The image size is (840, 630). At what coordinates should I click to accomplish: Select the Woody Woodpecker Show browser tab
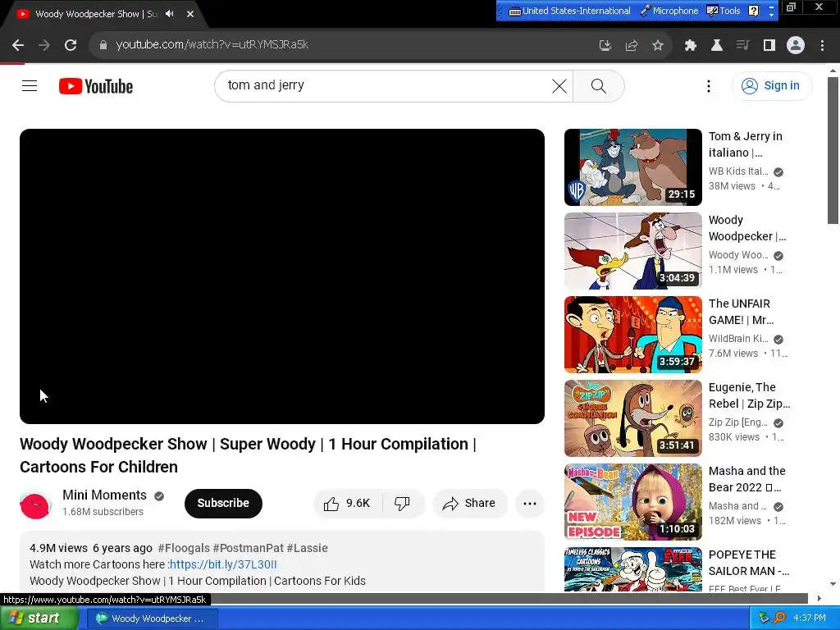(97, 14)
